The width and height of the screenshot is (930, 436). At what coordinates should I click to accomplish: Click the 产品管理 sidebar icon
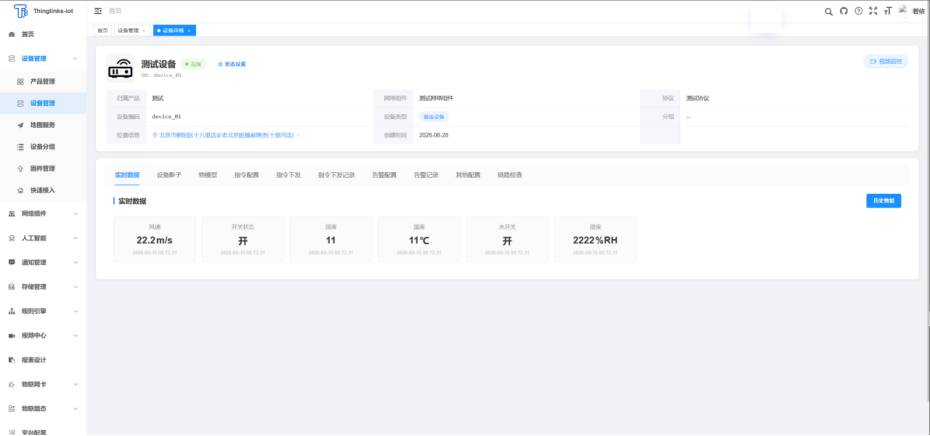pos(20,81)
